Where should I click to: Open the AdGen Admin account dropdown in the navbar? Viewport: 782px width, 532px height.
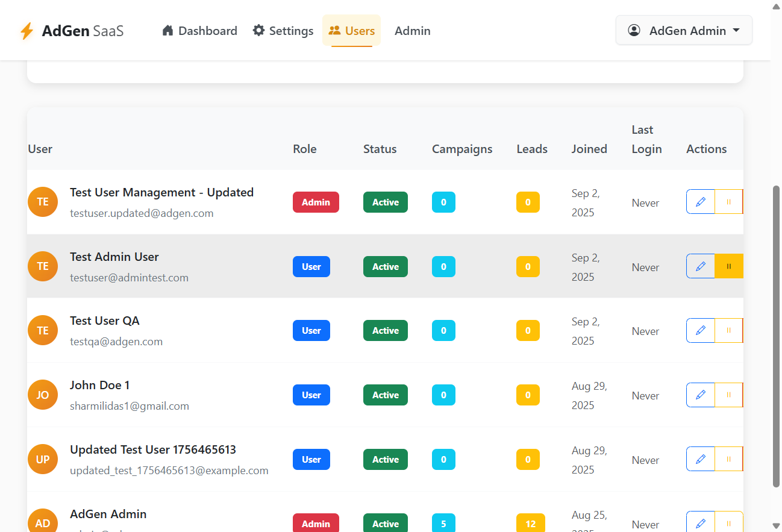pos(684,30)
